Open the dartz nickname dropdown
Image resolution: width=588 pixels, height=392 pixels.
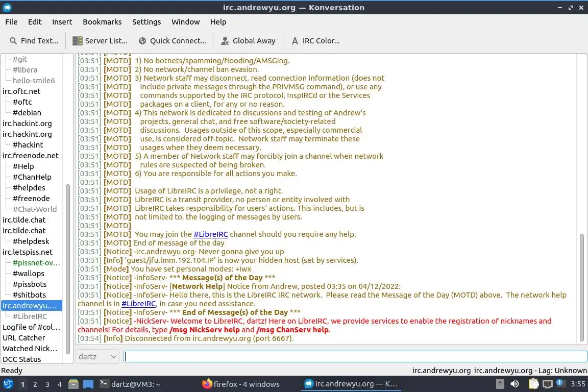[x=97, y=356]
